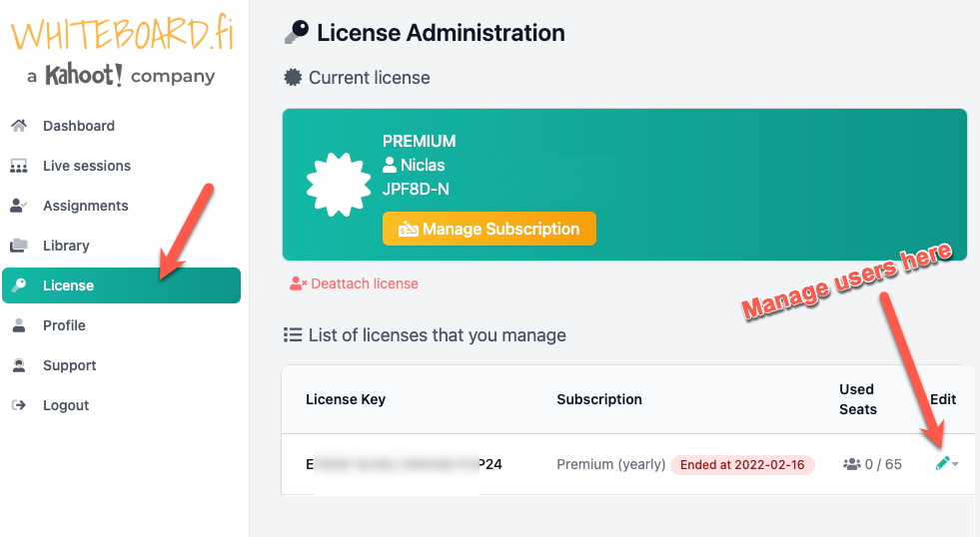The height and width of the screenshot is (537, 980).
Task: Click the Subscription column header
Action: (599, 399)
